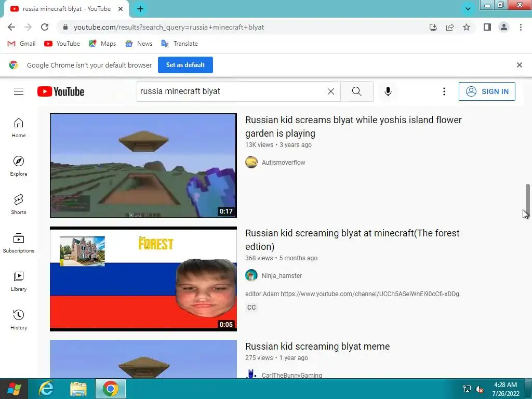
Task: Open the taskbar clock 4:28 AM
Action: pos(506,389)
